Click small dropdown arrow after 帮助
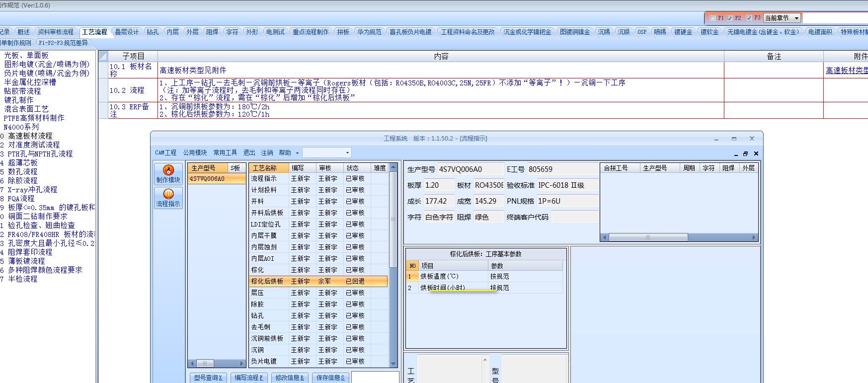Image resolution: width=868 pixels, height=383 pixels. pyautogui.click(x=297, y=153)
